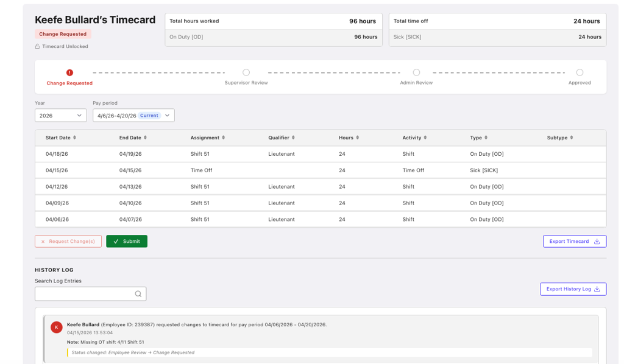624x364 pixels.
Task: Click the Note: Missing OT shift text
Action: pos(105,342)
